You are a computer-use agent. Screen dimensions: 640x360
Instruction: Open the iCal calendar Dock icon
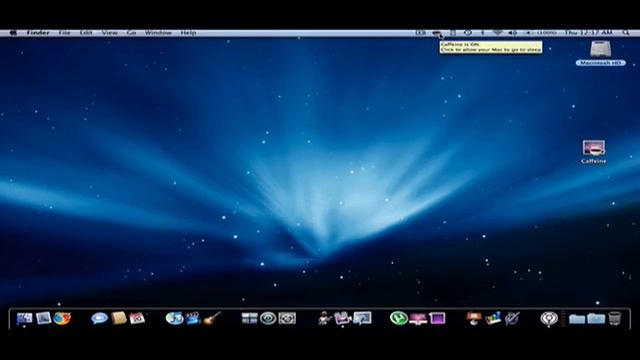[x=137, y=318]
